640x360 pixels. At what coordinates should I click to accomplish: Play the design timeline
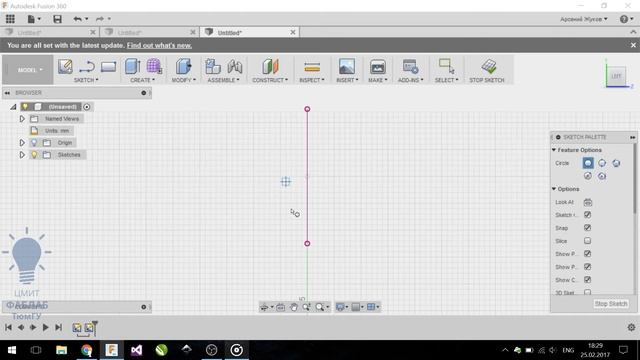tap(45, 327)
